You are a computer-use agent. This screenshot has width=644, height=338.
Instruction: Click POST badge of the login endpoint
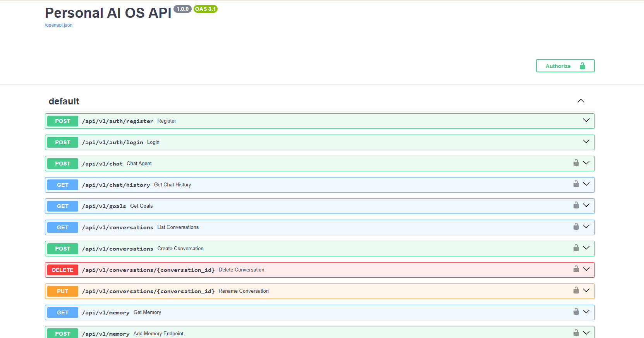click(63, 142)
